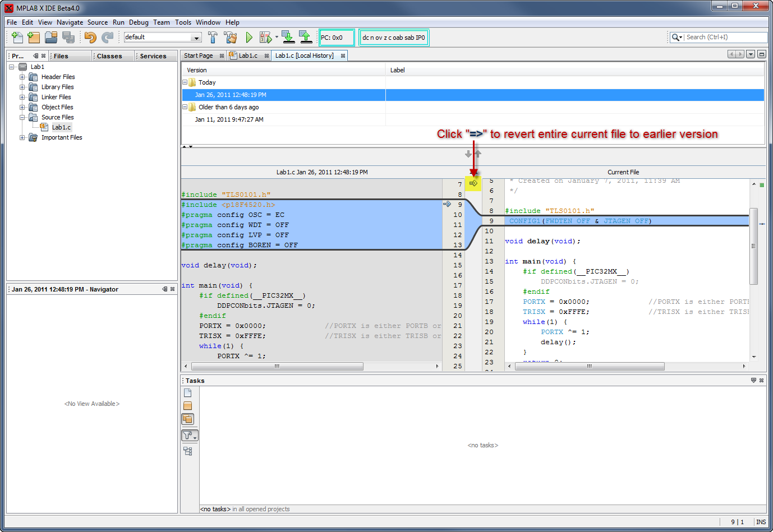Select Jan 11, 2011 9:47:27 AM version

[x=229, y=119]
